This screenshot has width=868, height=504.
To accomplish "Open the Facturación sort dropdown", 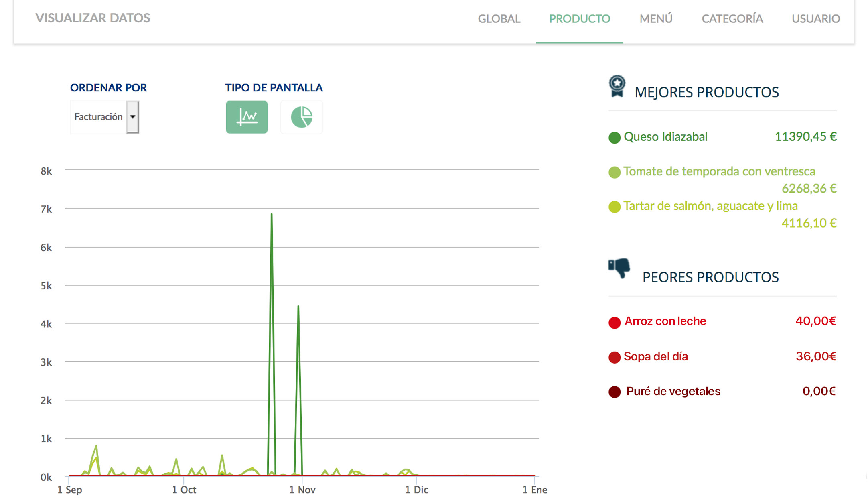I will [105, 117].
